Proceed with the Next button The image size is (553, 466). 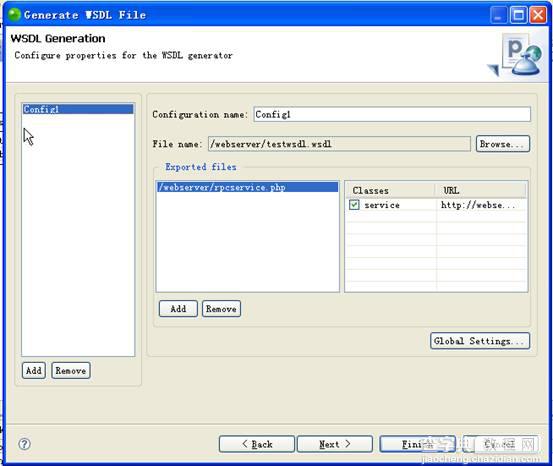point(335,444)
